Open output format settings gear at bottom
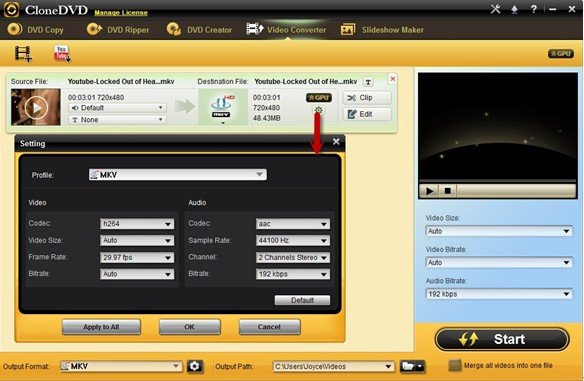Viewport: 584px width, 381px height. [194, 366]
